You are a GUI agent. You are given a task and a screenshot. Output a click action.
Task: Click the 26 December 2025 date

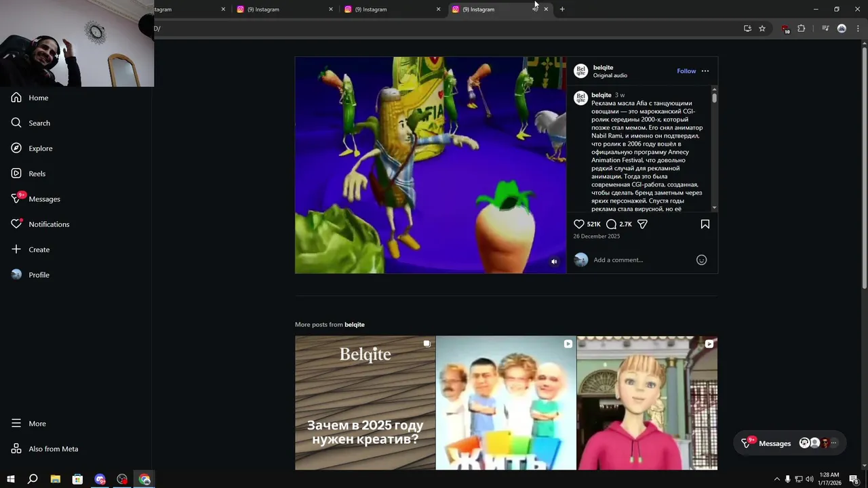point(597,237)
